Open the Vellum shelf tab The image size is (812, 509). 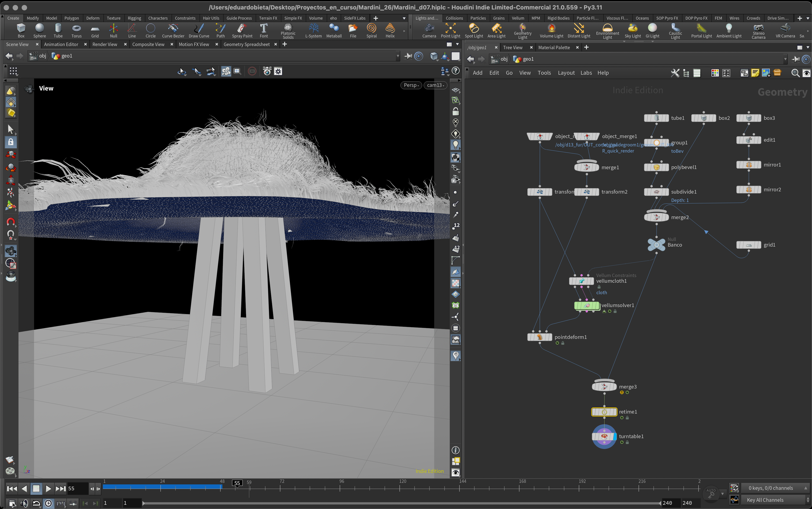pos(518,18)
